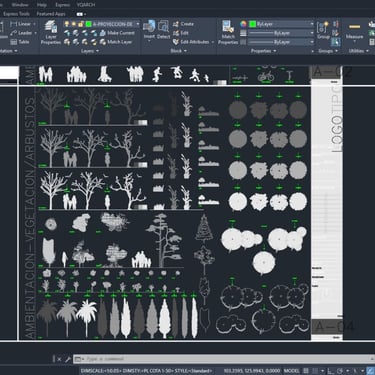Viewport: 375px width, 375px height.
Task: Toggle snap mode in status bar
Action: click(314, 371)
